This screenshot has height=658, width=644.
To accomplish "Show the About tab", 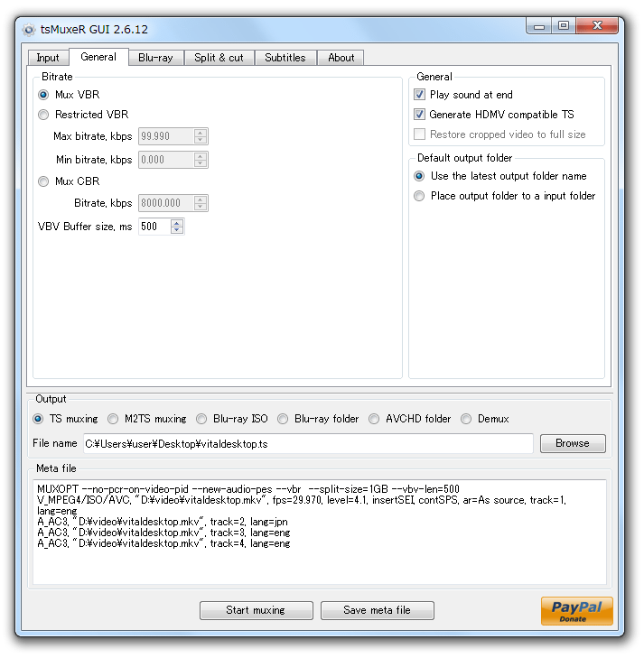I will [x=341, y=58].
